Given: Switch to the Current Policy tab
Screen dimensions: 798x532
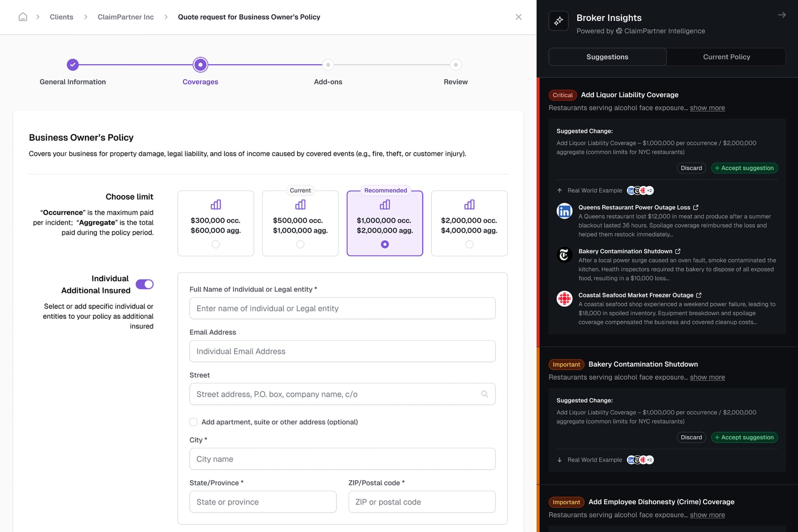Looking at the screenshot, I should coord(726,57).
